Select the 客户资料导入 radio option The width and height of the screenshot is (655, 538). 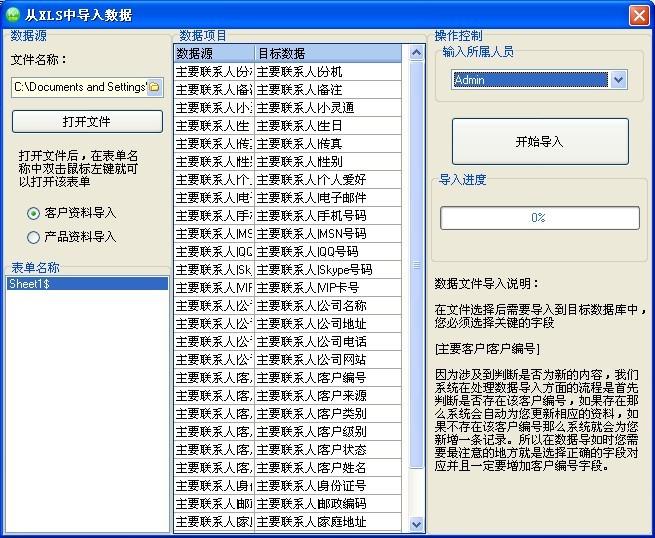point(34,213)
